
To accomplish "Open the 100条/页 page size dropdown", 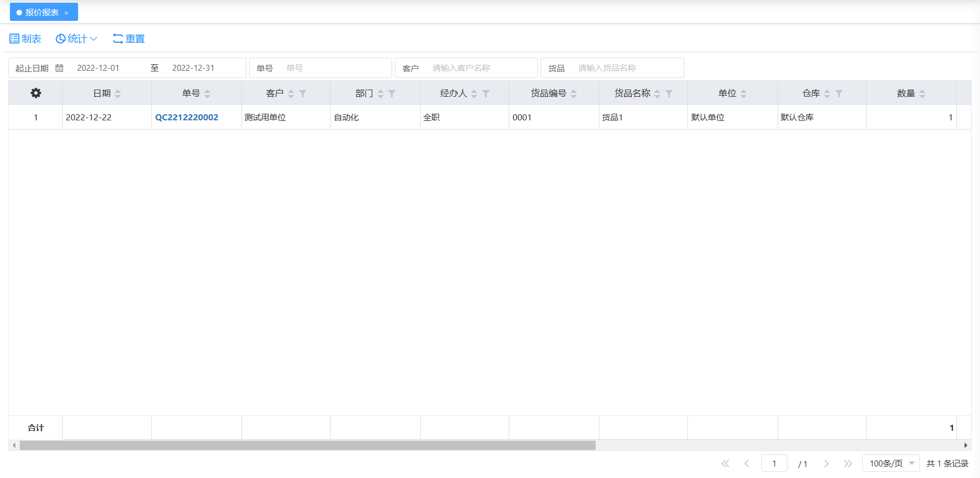I will 891,464.
